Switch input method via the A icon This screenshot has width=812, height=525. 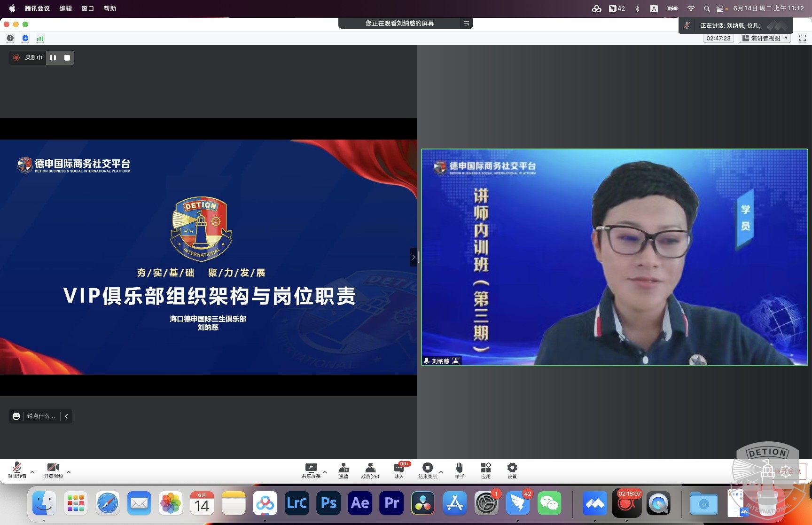[x=654, y=8]
